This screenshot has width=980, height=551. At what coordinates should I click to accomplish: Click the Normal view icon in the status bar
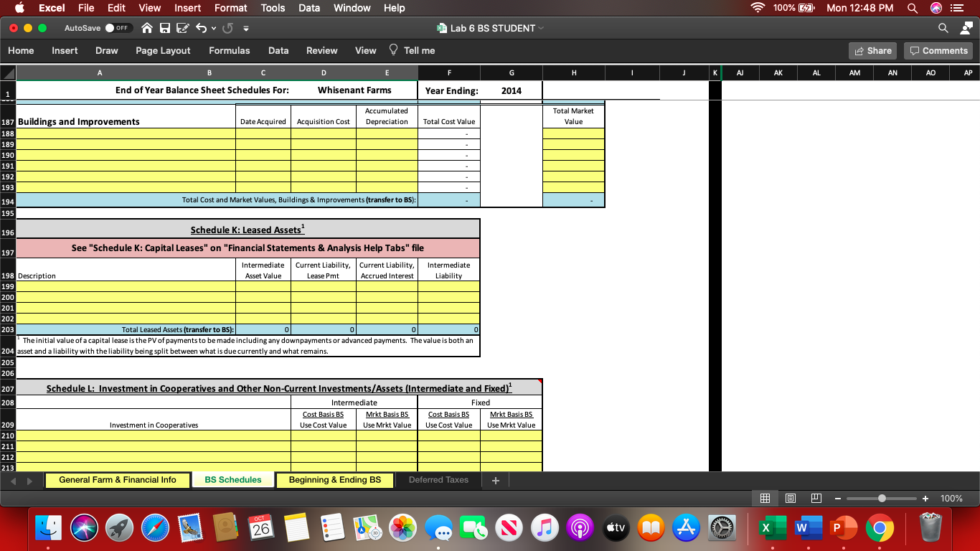click(764, 498)
